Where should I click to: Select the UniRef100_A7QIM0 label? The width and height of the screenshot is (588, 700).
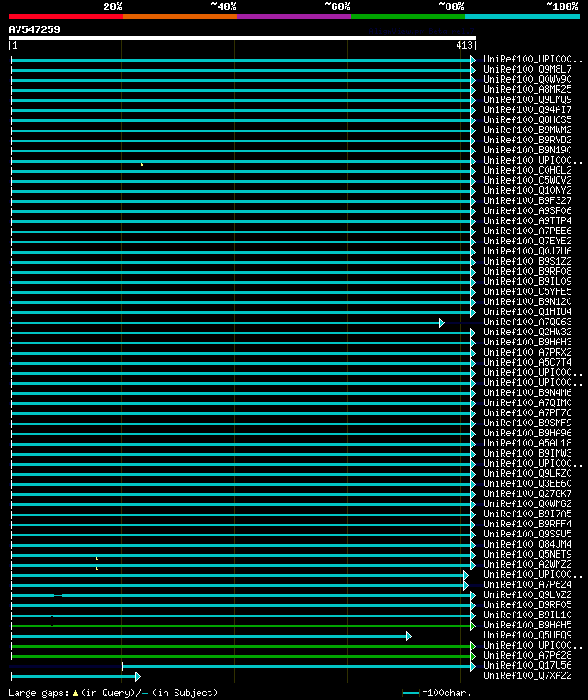pos(527,402)
